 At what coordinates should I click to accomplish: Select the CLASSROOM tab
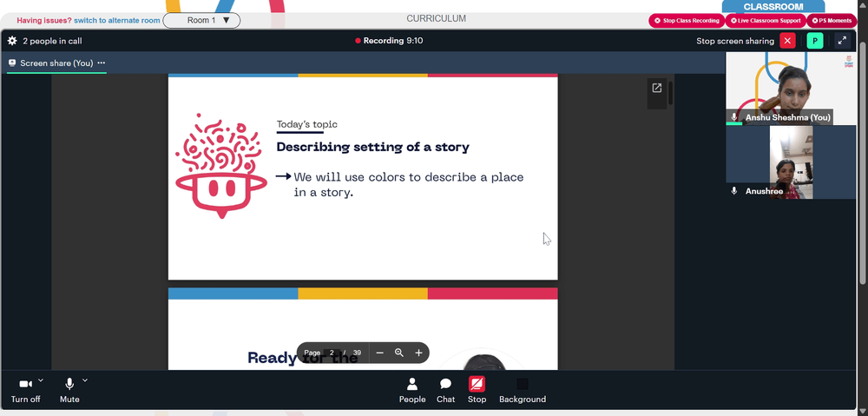coord(773,7)
